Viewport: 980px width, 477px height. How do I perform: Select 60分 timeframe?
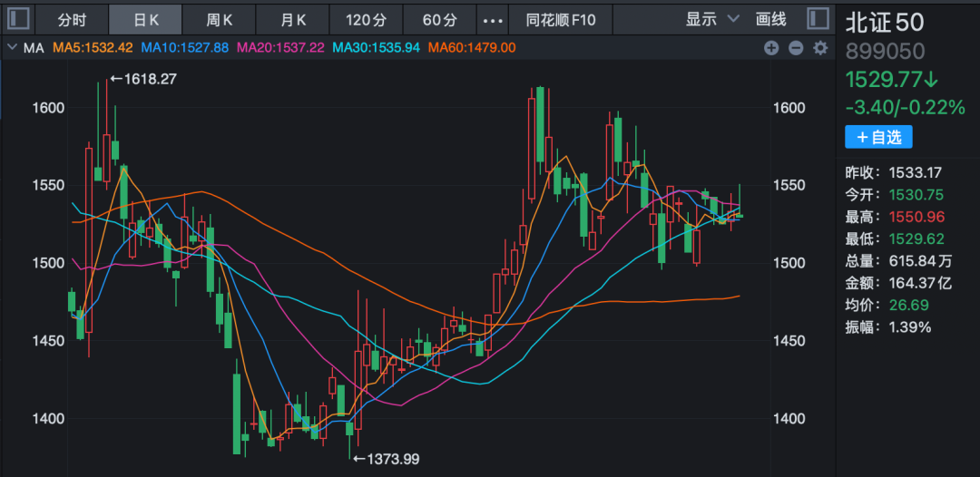[x=440, y=19]
